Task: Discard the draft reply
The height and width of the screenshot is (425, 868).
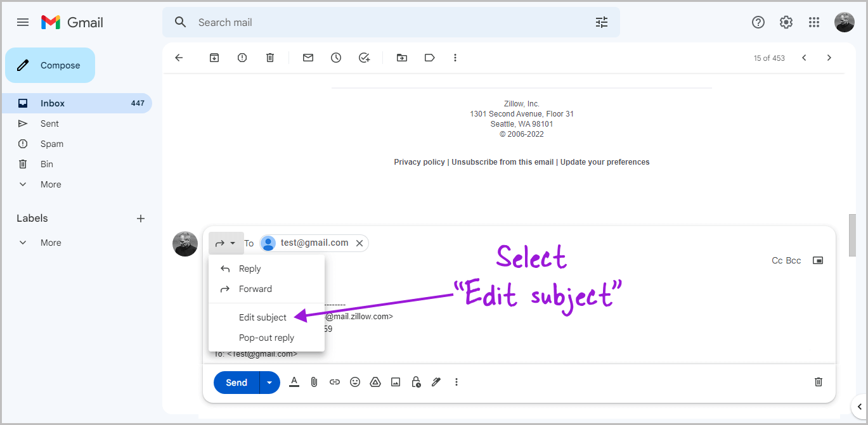Action: tap(818, 382)
